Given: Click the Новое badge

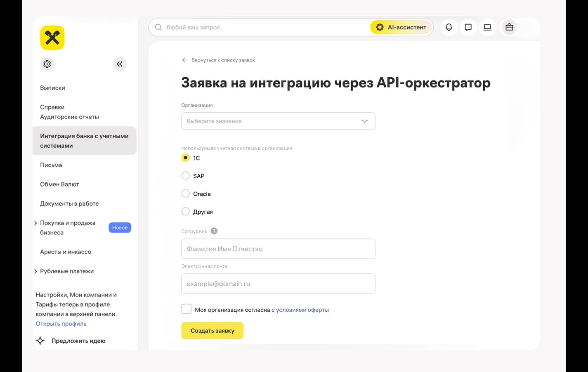Looking at the screenshot, I should click(x=120, y=227).
